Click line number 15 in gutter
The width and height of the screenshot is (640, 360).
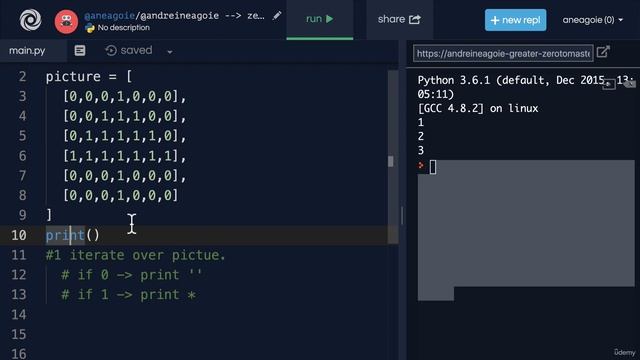19,335
